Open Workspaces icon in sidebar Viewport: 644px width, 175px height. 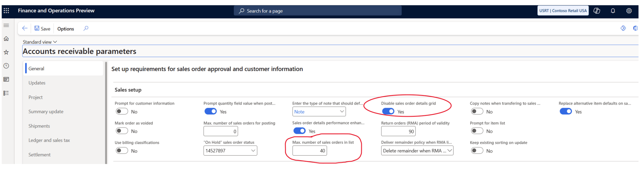tap(6, 79)
